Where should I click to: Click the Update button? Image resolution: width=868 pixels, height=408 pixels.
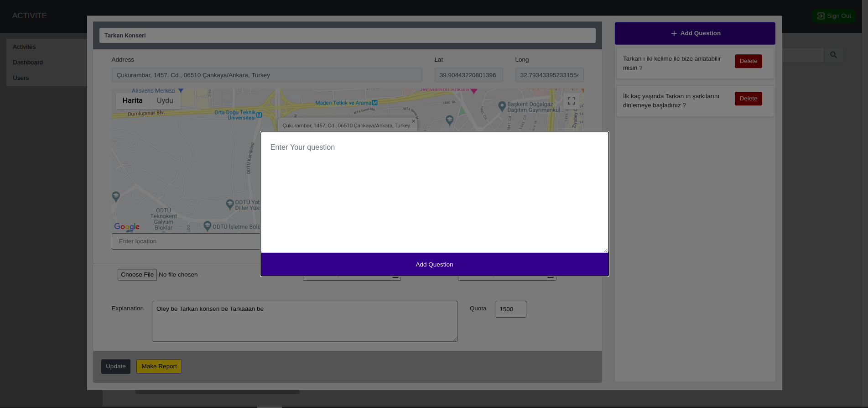point(116,366)
